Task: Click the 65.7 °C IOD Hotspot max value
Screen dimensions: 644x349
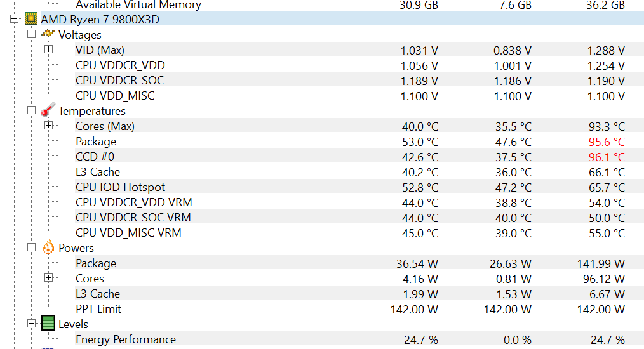Action: pos(607,188)
